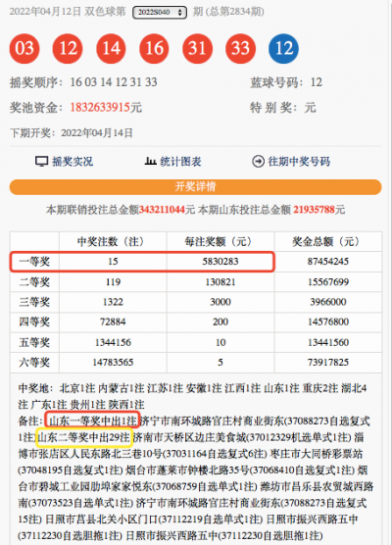Image resolution: width=392 pixels, height=545 pixels.
Task: Click fifth prize total 13441560
Action: tap(328, 342)
